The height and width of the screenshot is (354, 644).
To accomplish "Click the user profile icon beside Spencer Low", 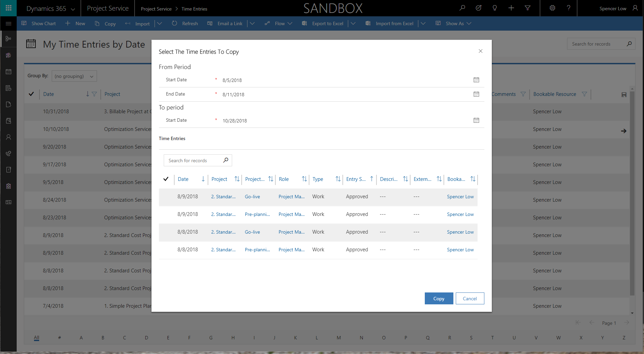I will pyautogui.click(x=635, y=8).
